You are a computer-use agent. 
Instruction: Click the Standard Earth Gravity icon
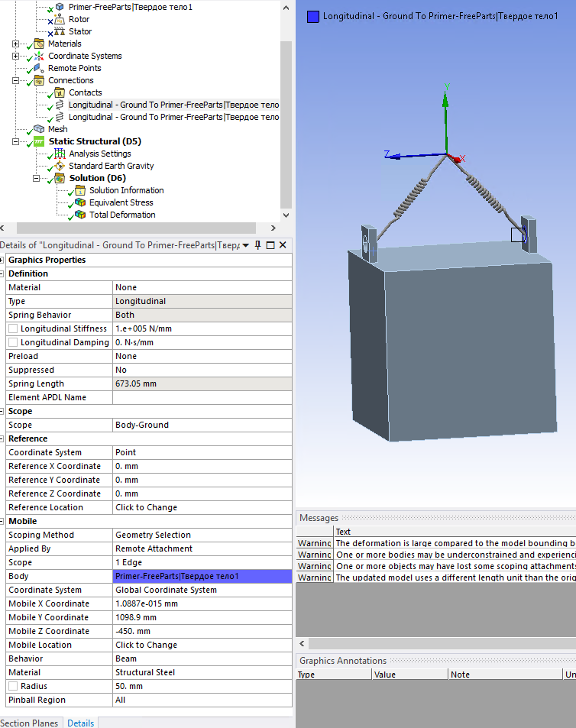60,166
